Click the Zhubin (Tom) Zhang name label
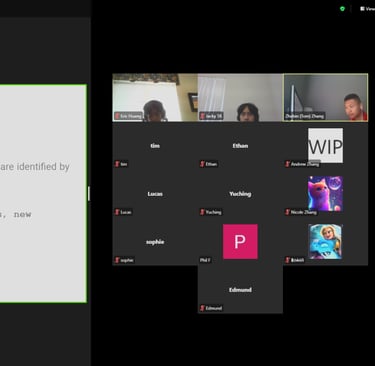The height and width of the screenshot is (366, 375). click(305, 116)
